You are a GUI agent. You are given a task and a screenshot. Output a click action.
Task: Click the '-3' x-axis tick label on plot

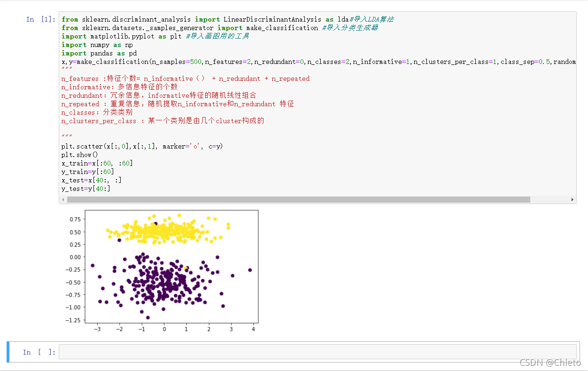[97, 330]
